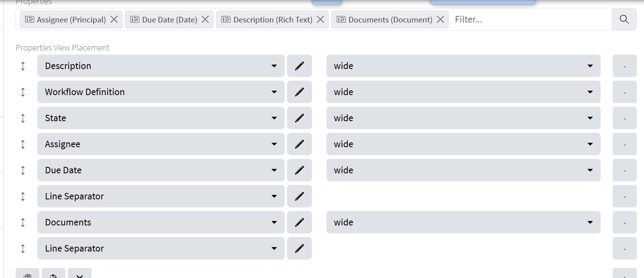The image size is (644, 278).
Task: Remove the Assignee (Principal) property tag
Action: 114,19
